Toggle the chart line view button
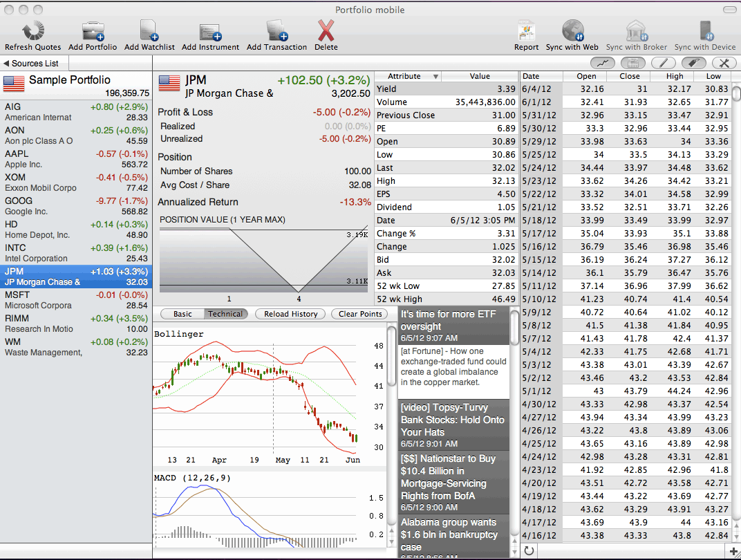Image resolution: width=741 pixels, height=560 pixels. click(603, 63)
